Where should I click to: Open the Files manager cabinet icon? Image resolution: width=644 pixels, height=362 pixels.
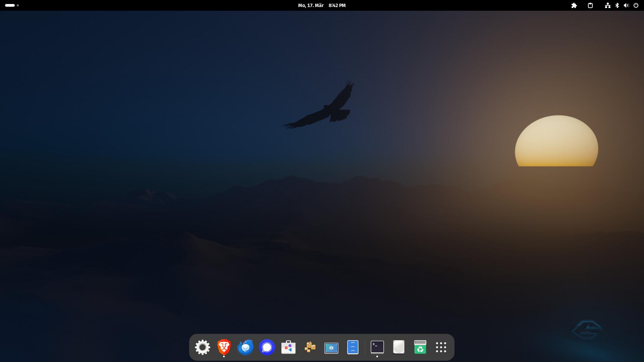click(353, 347)
